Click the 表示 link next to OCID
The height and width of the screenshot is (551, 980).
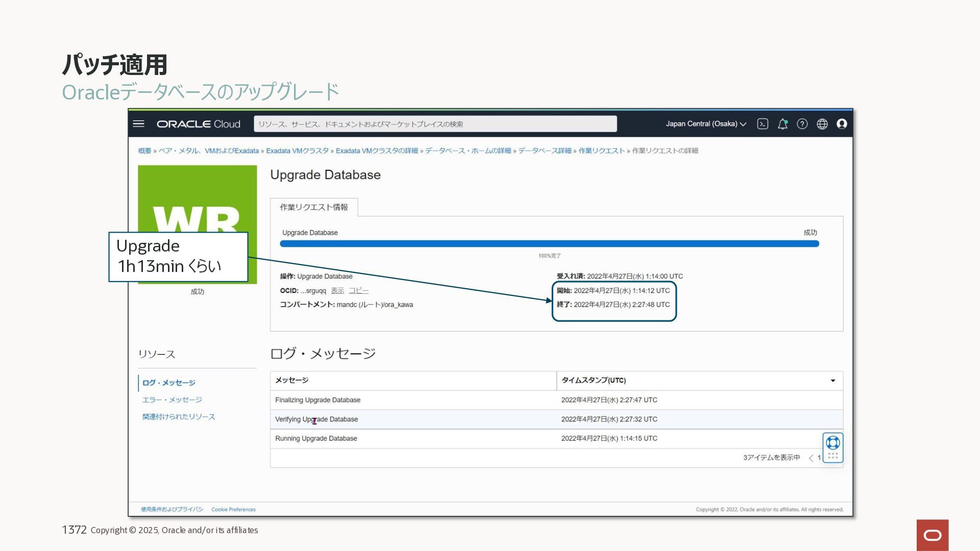coord(337,291)
